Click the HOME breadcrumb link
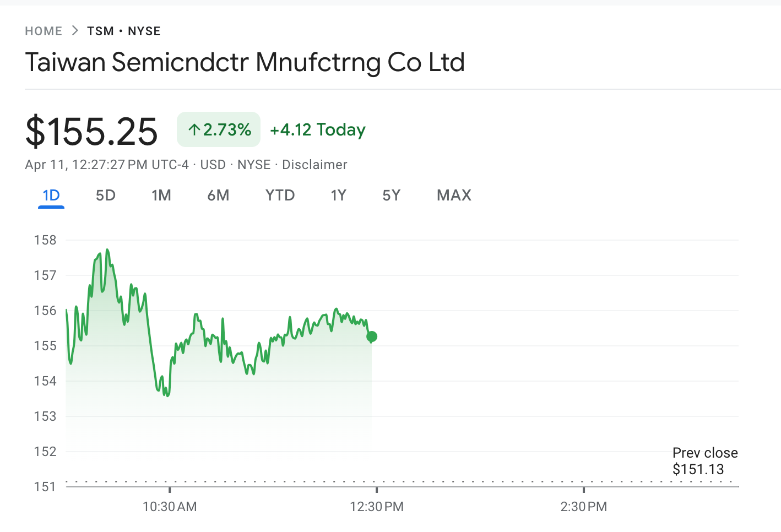Image resolution: width=781 pixels, height=532 pixels. 44,31
